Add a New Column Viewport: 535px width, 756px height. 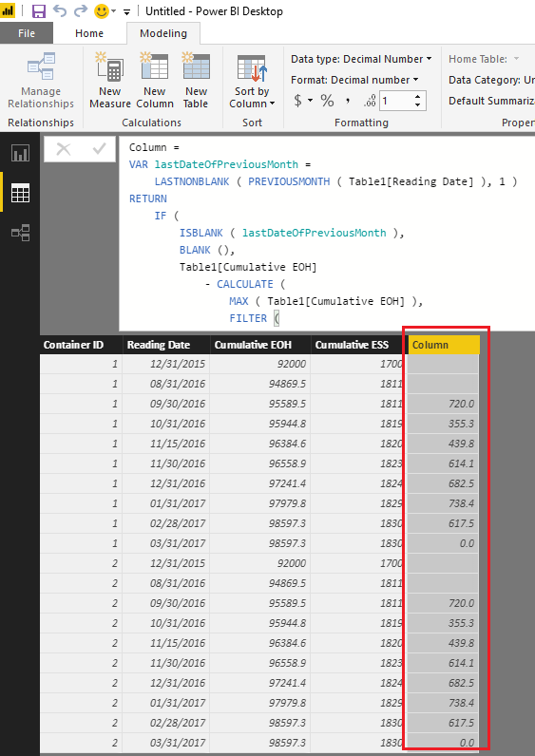[154, 81]
